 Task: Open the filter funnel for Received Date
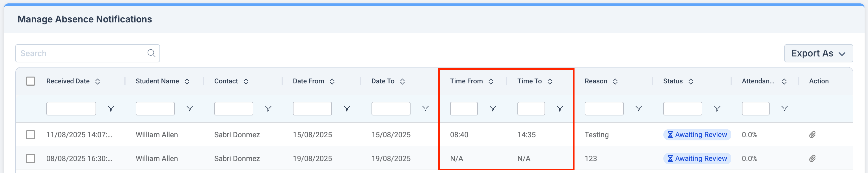pyautogui.click(x=111, y=108)
